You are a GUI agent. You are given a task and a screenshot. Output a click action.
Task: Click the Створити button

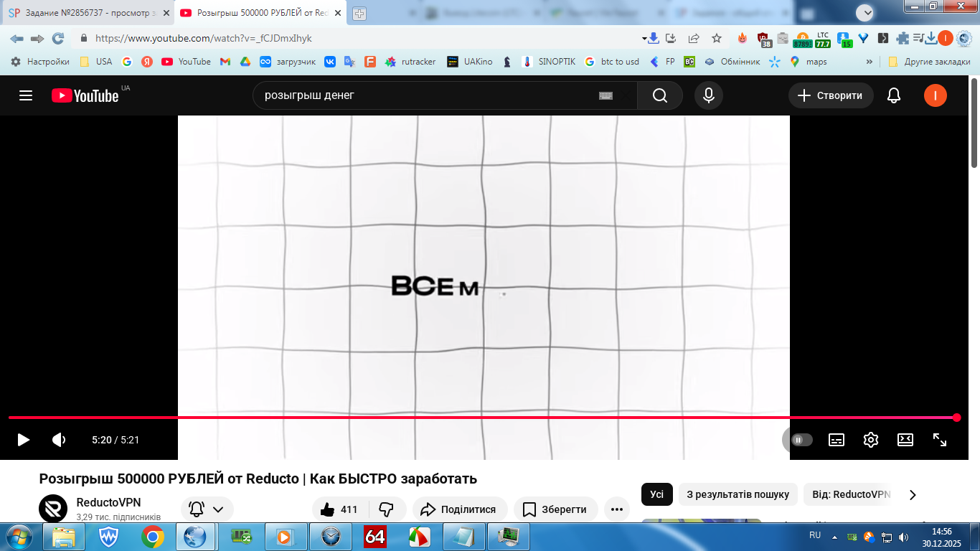coord(831,95)
